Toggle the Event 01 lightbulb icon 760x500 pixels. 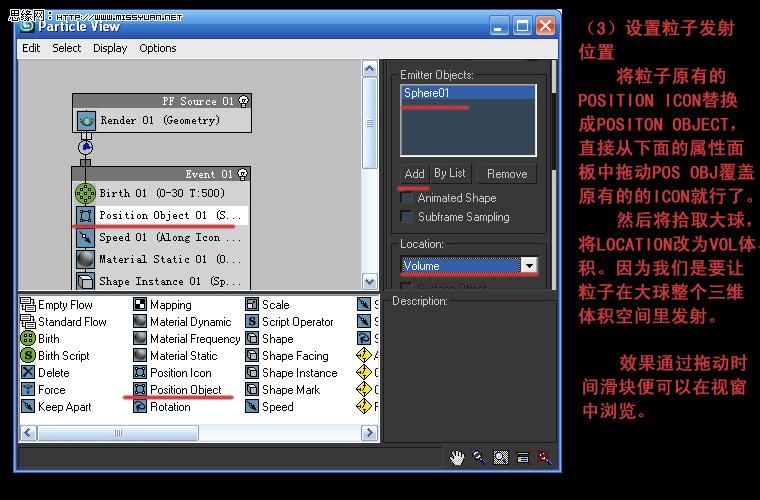point(242,173)
